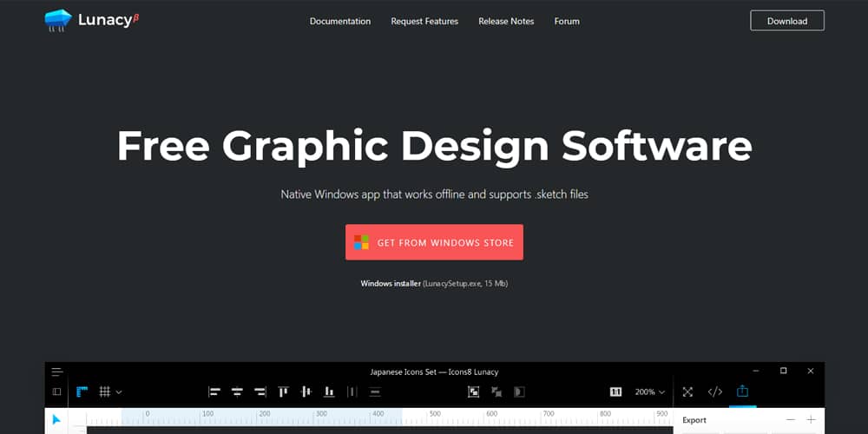Expand the grid options dropdown arrow
The width and height of the screenshot is (868, 434).
coord(119,392)
